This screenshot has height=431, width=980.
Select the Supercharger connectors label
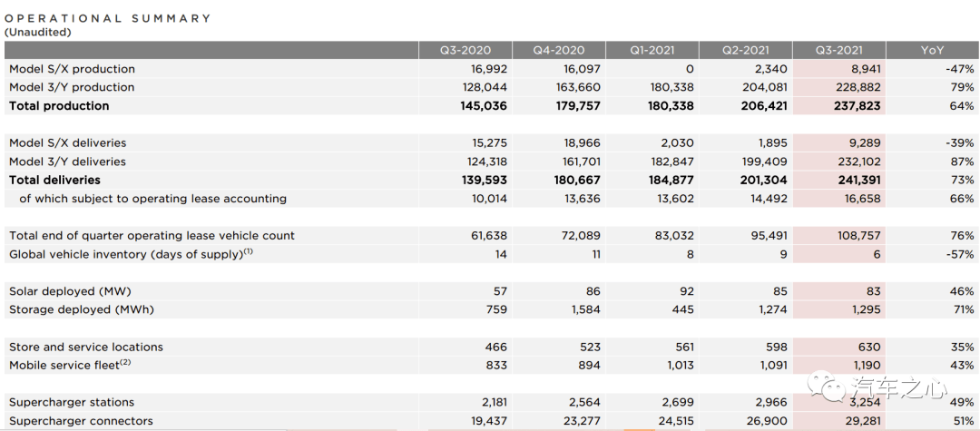click(x=81, y=421)
